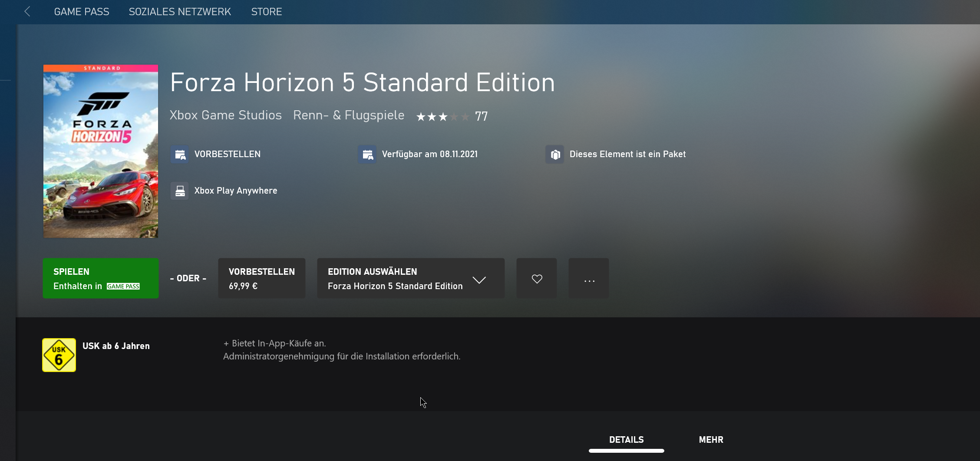Click the green SPIELEN button

point(101,278)
